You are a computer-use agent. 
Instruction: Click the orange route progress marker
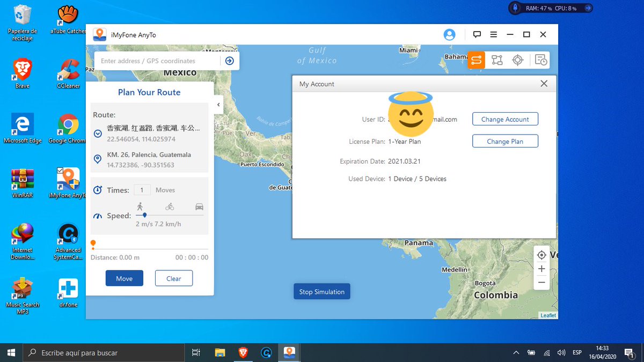[x=93, y=245]
